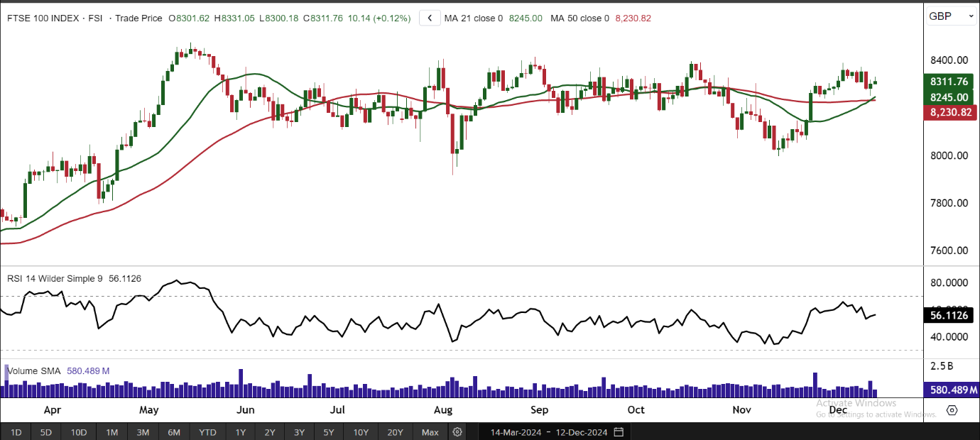980x440 pixels.
Task: Click the MA 21 close indicator label
Action: click(x=474, y=18)
